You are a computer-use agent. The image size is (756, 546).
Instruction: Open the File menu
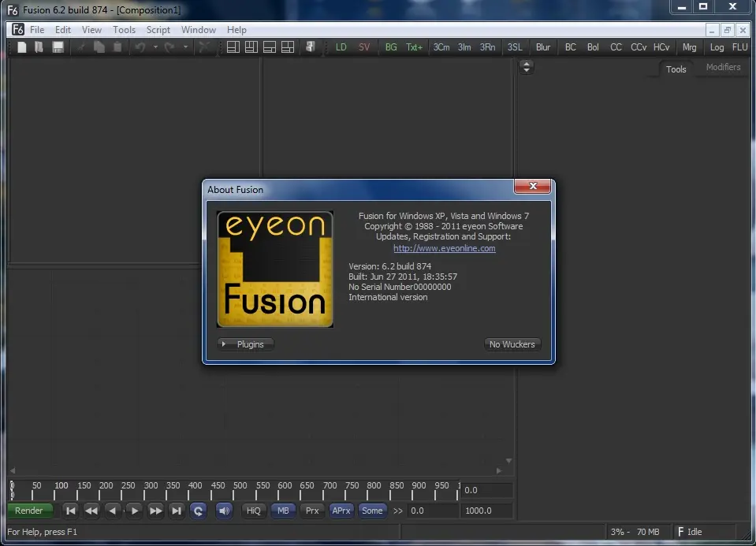37,30
